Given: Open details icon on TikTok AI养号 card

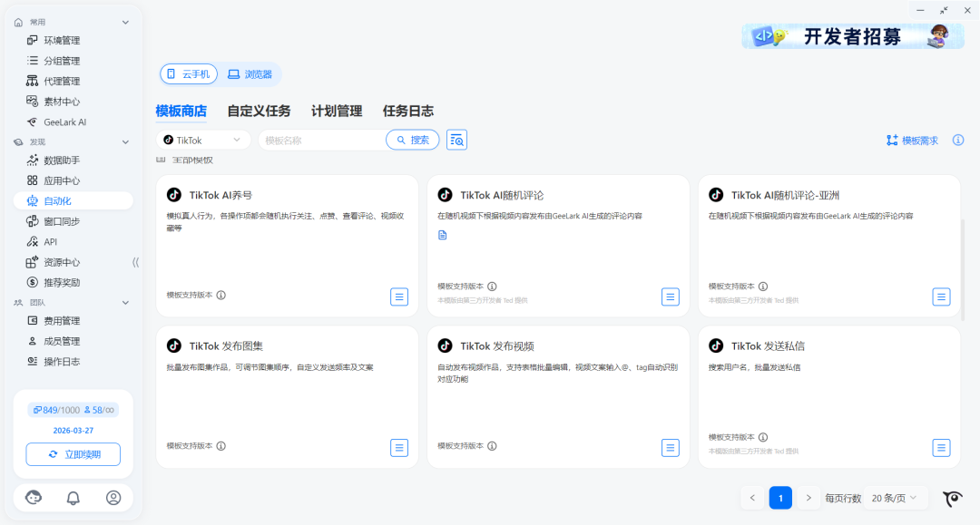Looking at the screenshot, I should click(399, 297).
